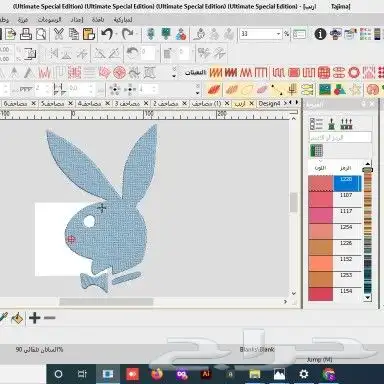Switch to the Design4 tab
The width and height of the screenshot is (384, 384).
269,104
